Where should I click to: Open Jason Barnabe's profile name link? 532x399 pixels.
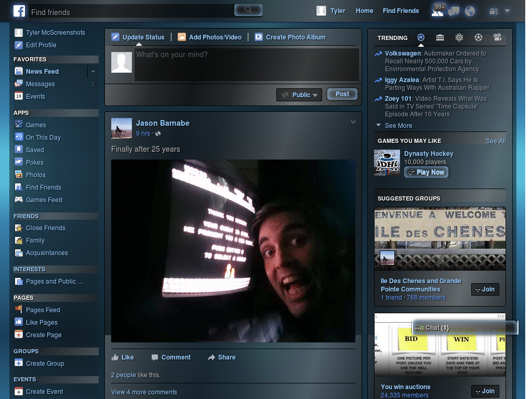click(x=163, y=123)
